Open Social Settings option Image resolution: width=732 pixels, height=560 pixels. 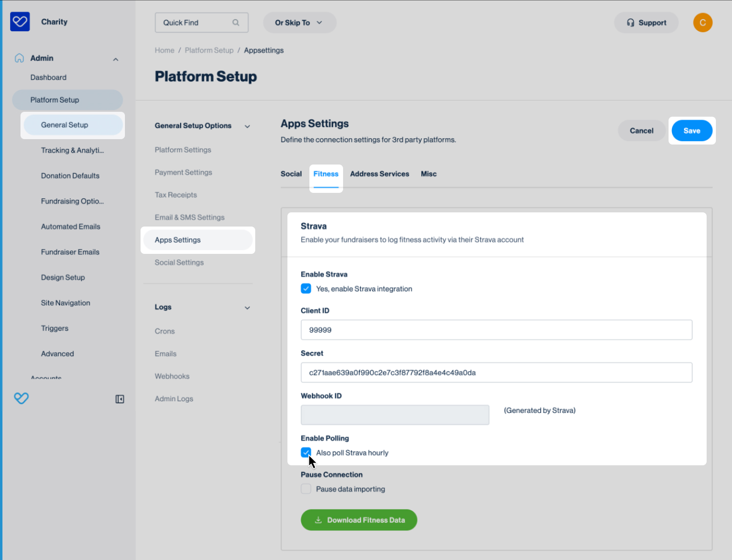point(179,262)
